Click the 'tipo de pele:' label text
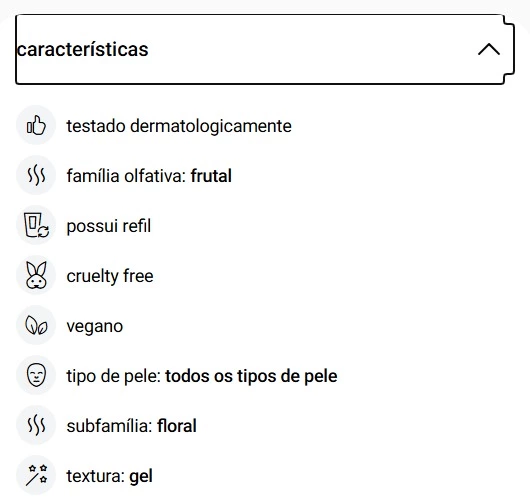530x499 pixels. (114, 376)
